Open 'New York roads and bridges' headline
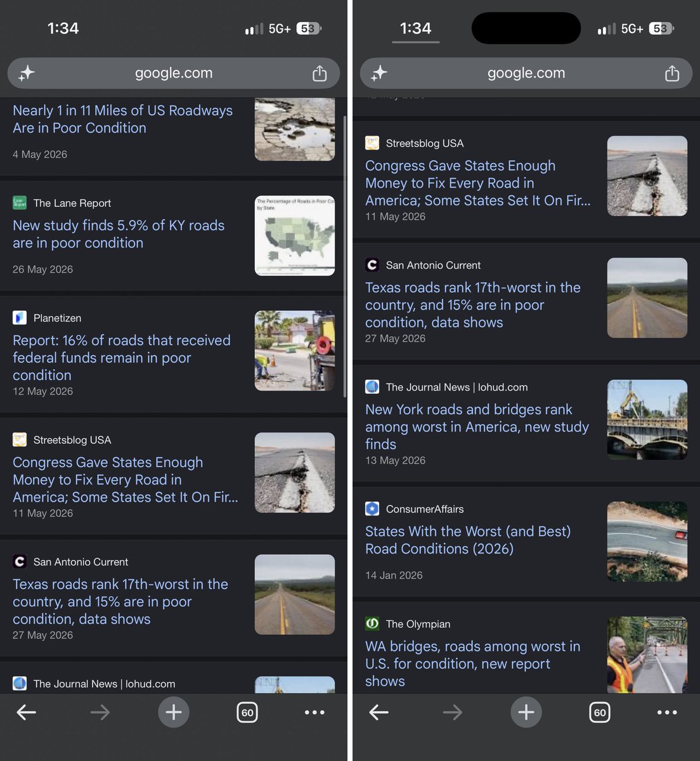This screenshot has height=761, width=700. point(477,427)
